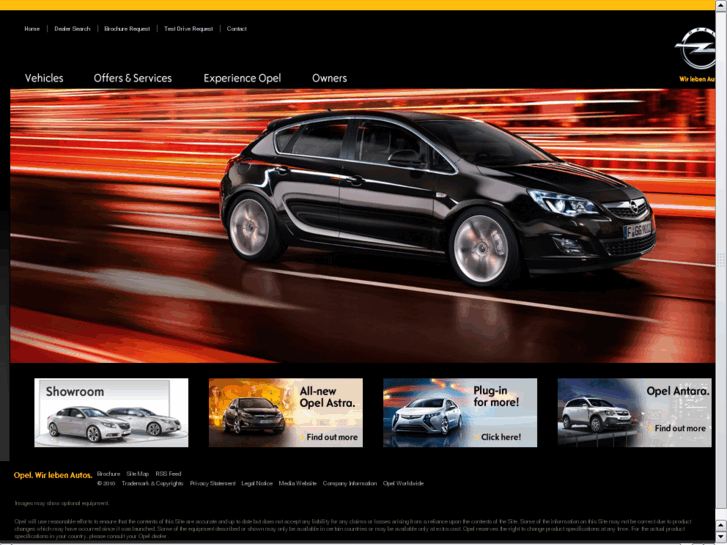Viewport: 727px width, 545px height.
Task: Open the Legal Notice link
Action: click(x=257, y=483)
